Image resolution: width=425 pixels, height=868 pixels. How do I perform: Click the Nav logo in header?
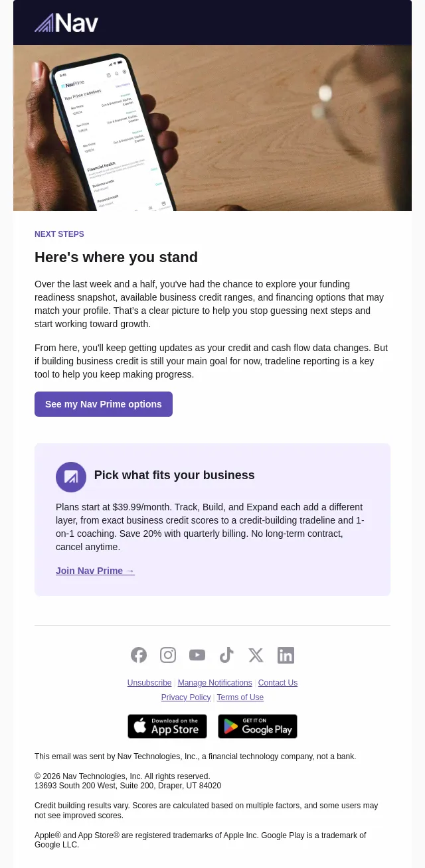pyautogui.click(x=66, y=23)
